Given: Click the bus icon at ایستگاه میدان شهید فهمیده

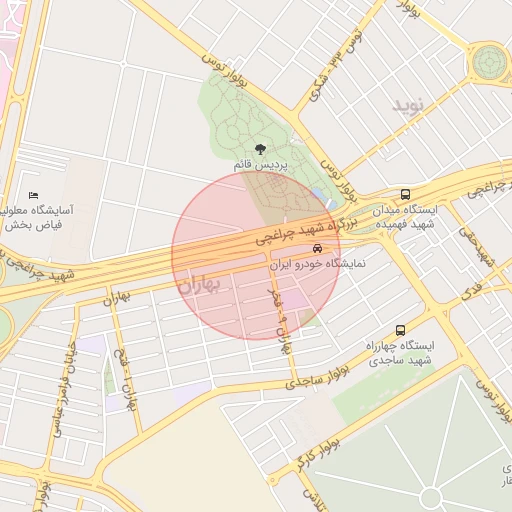Looking at the screenshot, I should coord(405,194).
